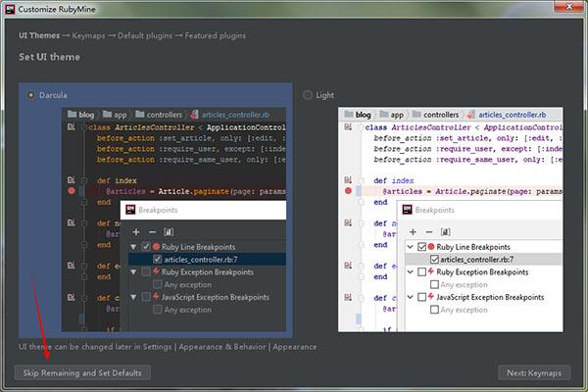
Task: Collapse Ruby Line Breakpoints group in Darcula preview
Action: [133, 247]
